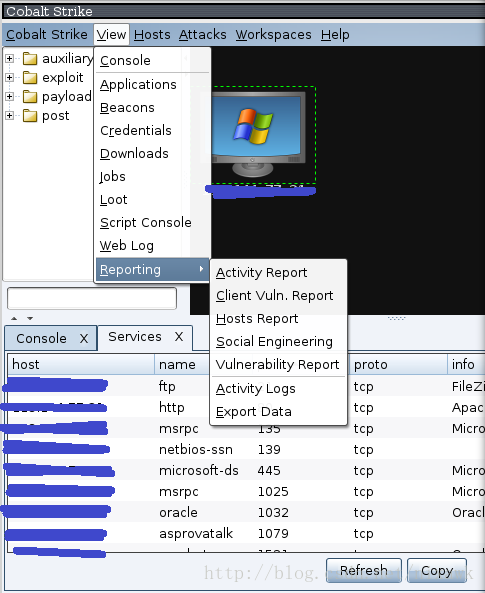Open Activity Logs from Reporting submenu

coord(278,389)
